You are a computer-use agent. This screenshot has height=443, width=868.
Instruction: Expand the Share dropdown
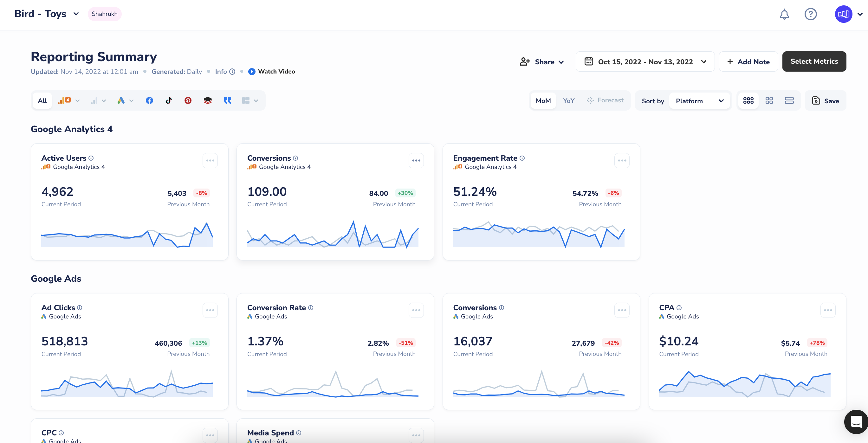[542, 62]
